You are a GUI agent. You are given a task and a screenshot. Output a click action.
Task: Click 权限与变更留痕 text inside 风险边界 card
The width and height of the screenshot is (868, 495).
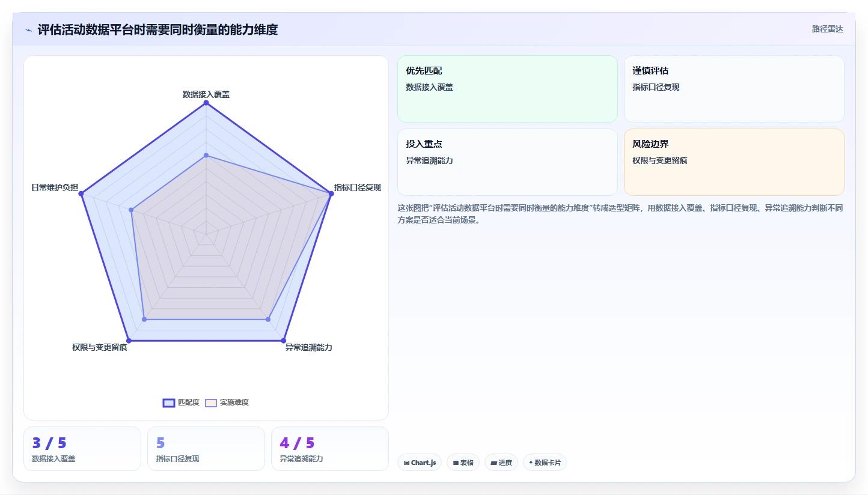tap(660, 160)
